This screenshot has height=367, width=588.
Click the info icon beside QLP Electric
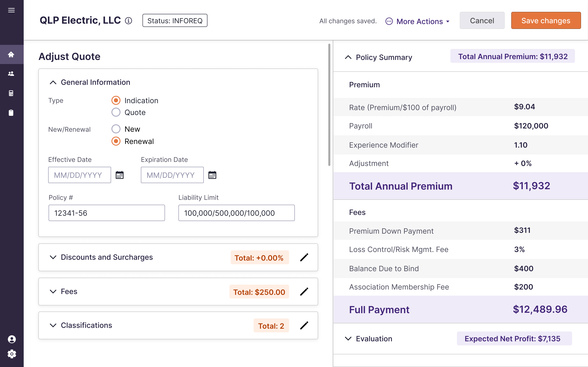(x=128, y=21)
